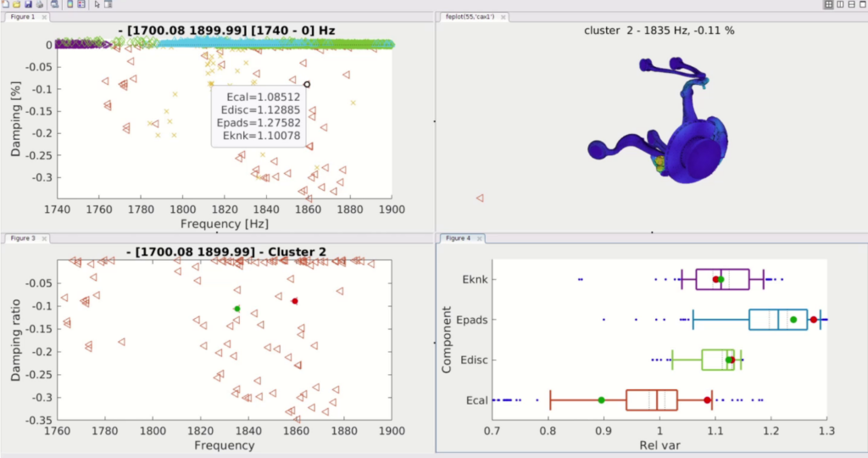Close the Figure 3 tab

44,238
